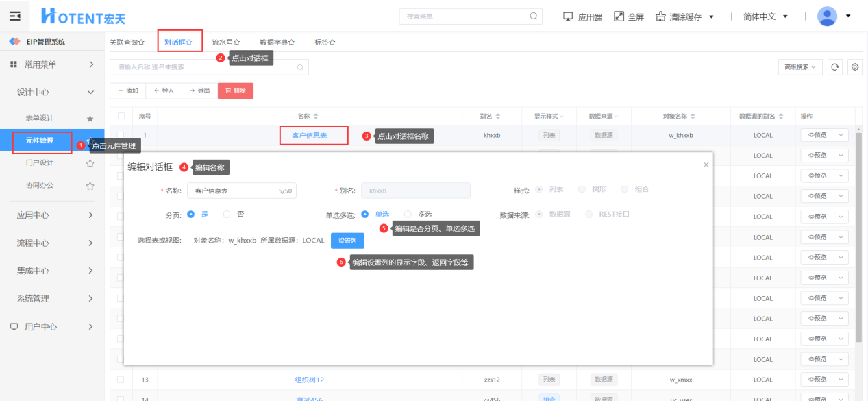Click the hamburger menu collapse icon
Viewport: 868px width, 401px height.
click(x=15, y=16)
